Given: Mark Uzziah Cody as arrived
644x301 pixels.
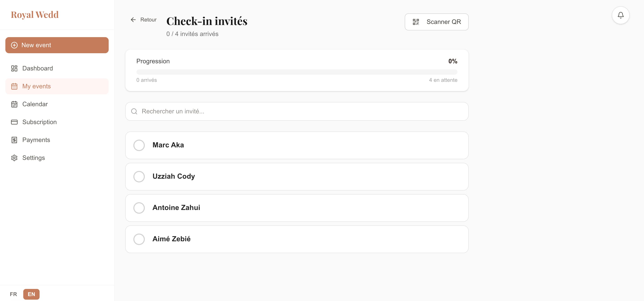Looking at the screenshot, I should pyautogui.click(x=139, y=176).
